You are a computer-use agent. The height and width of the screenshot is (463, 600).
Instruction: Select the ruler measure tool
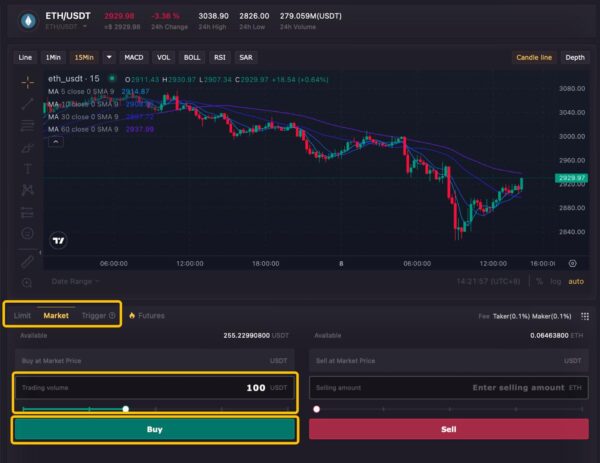(27, 262)
